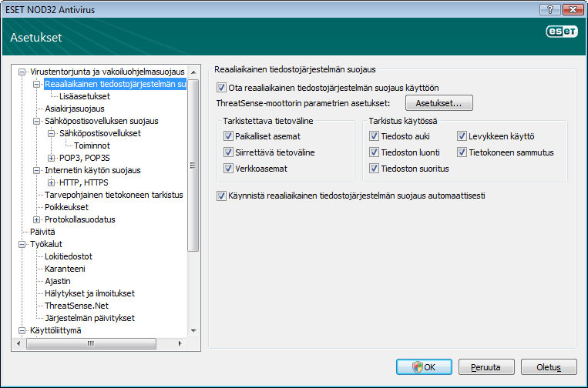Click tree vertical scrollbar thumb
Viewport: 588px width, 388px height.
[193, 166]
